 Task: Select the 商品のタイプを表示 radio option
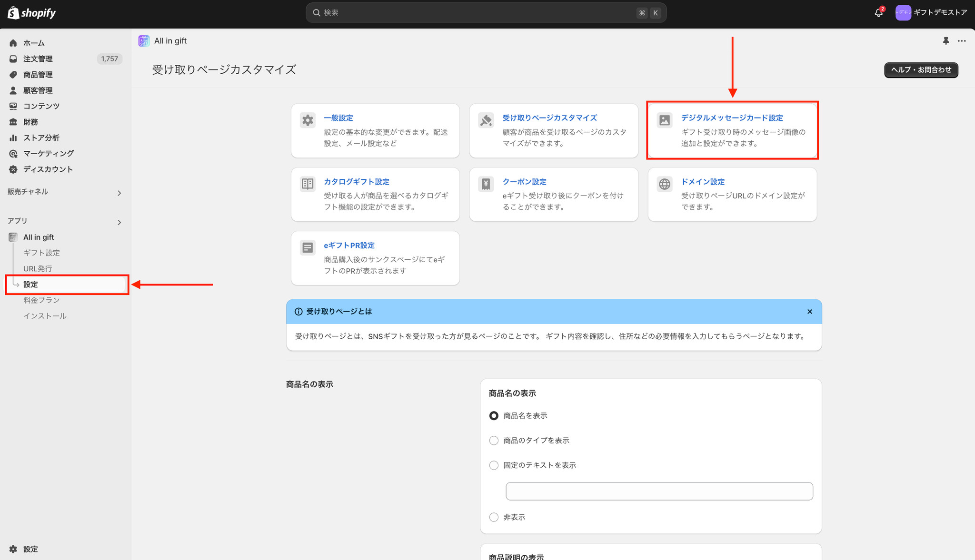494,441
